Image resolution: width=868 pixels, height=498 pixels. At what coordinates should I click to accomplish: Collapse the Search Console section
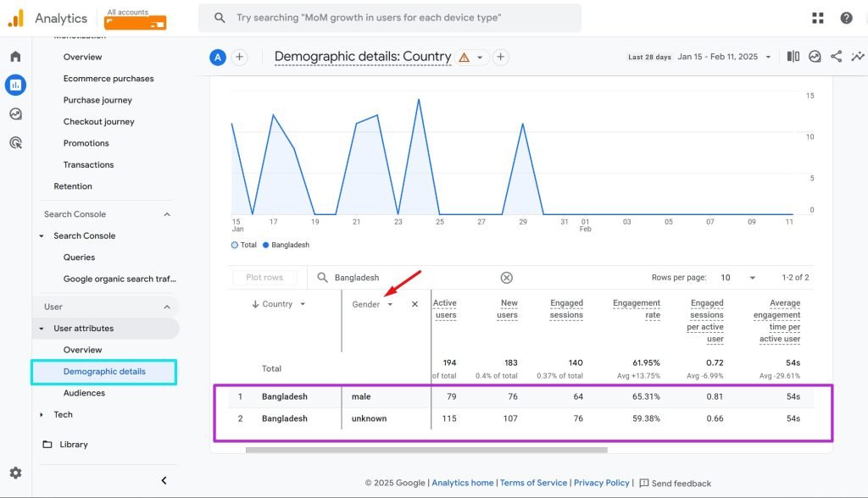click(x=167, y=214)
